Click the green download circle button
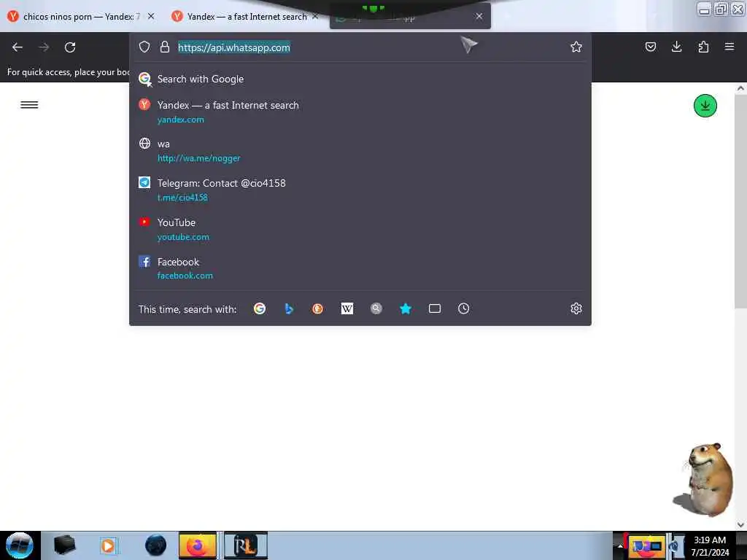Image resolution: width=747 pixels, height=560 pixels. pyautogui.click(x=705, y=106)
